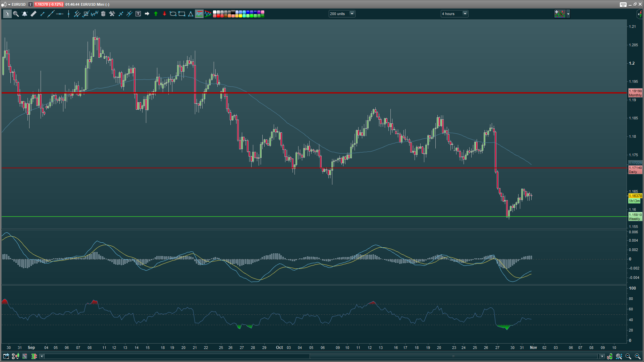Select the magnifying glass zoom tool
644x362 pixels.
(x=16, y=14)
